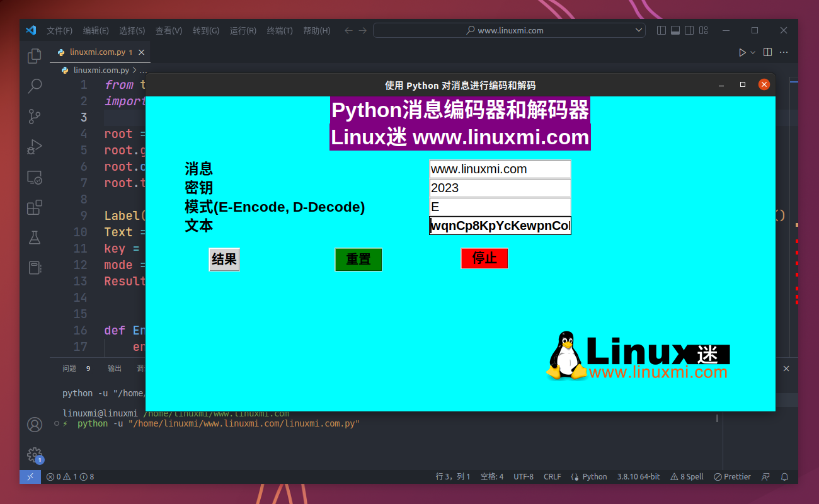Open the Testing flask view

[x=35, y=238]
